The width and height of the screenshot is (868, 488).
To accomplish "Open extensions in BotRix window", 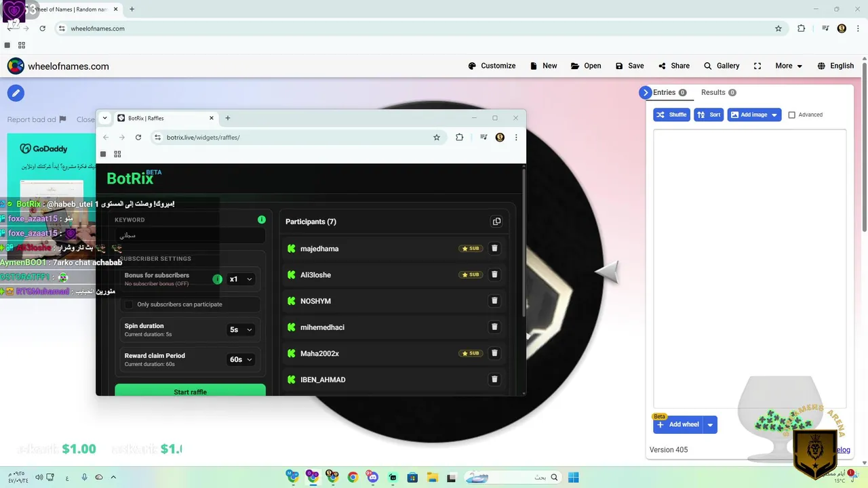I will click(460, 137).
